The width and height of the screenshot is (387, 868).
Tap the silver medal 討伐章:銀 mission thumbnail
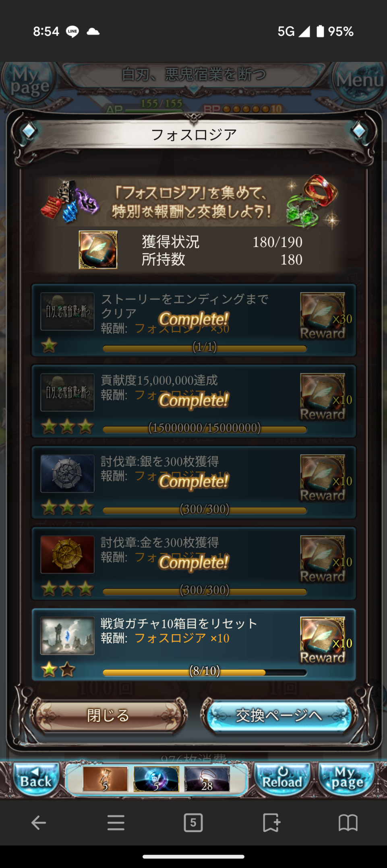pos(67,473)
